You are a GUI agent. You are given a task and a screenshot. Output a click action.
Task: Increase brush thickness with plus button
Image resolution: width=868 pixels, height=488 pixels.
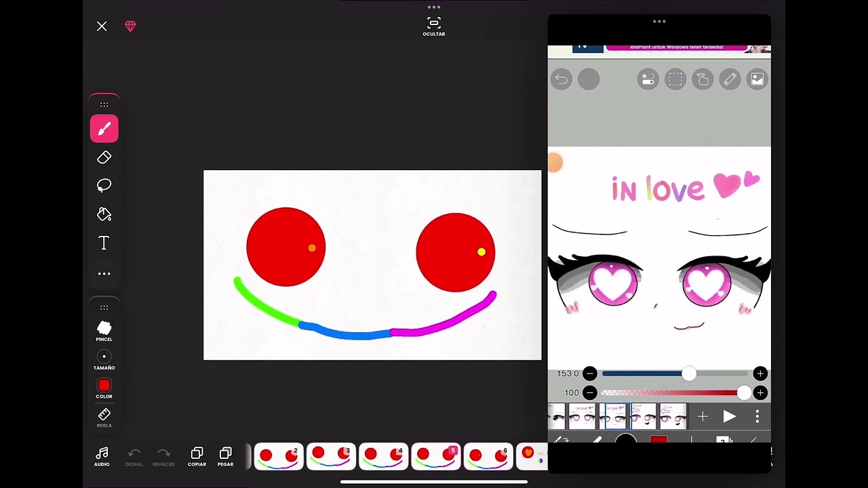(760, 373)
